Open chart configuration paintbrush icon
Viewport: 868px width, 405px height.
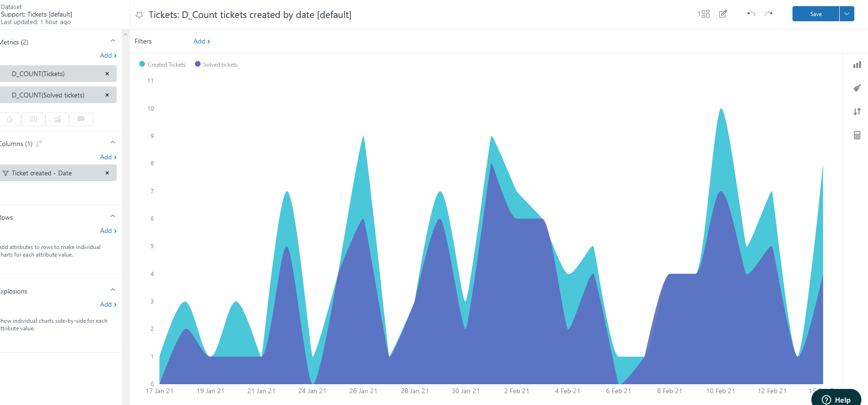(x=857, y=88)
